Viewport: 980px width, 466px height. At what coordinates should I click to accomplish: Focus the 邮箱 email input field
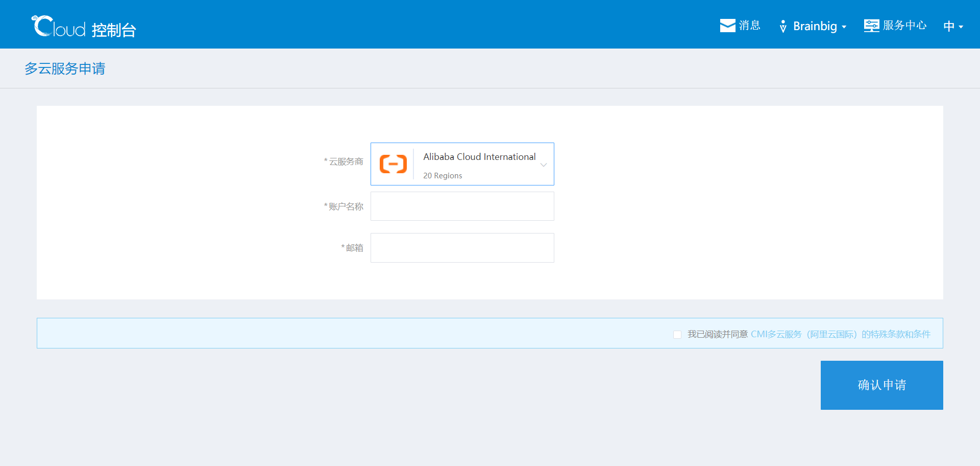[462, 248]
